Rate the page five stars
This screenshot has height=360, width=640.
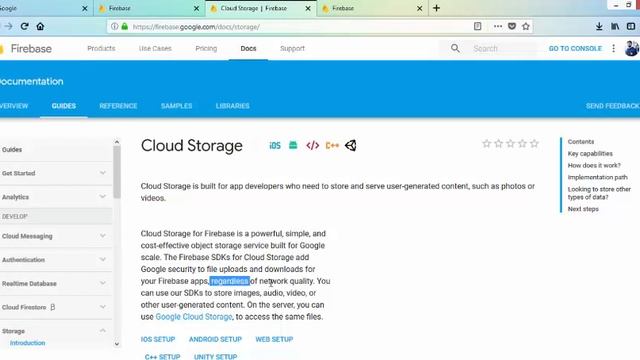534,143
